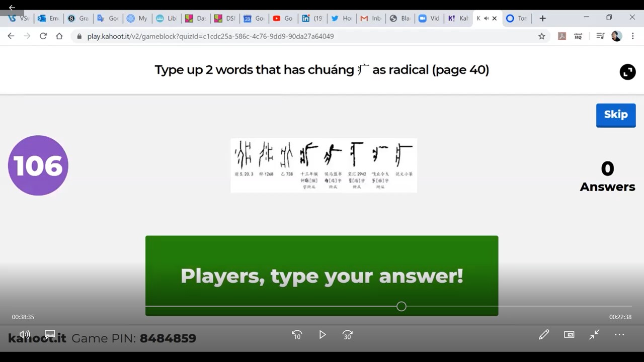644x362 pixels.
Task: Exit full screen mode
Action: 594,335
